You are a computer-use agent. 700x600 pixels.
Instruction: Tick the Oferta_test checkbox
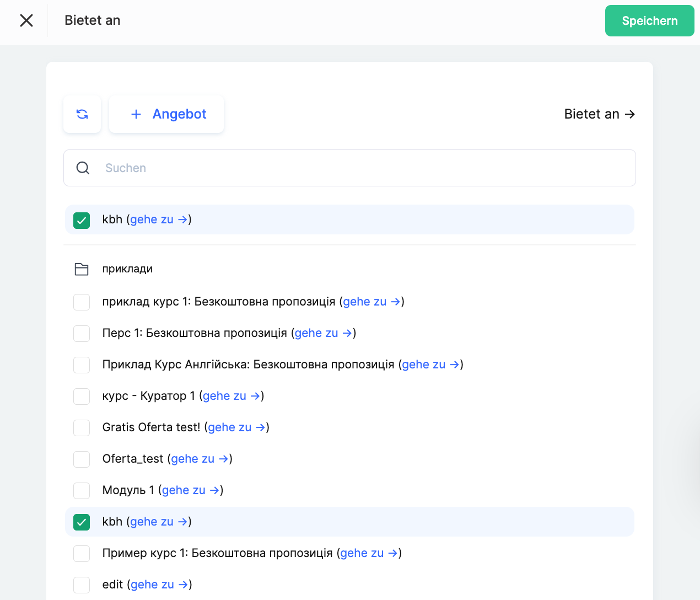82,459
